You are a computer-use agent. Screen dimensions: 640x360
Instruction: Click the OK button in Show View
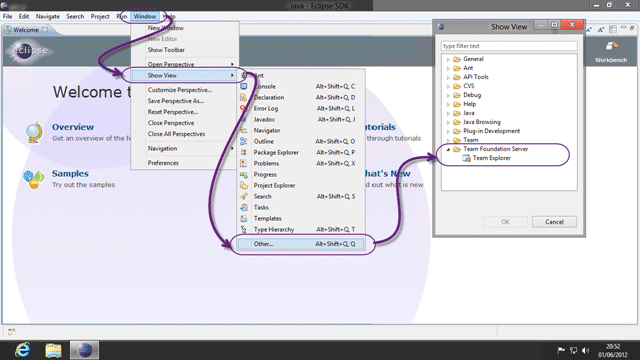[505, 222]
